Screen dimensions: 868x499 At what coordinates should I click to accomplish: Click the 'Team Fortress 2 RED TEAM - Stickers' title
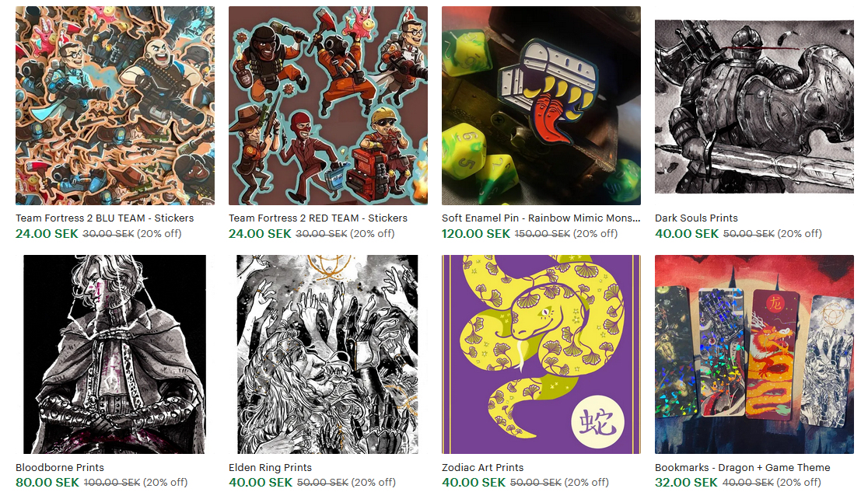point(318,218)
